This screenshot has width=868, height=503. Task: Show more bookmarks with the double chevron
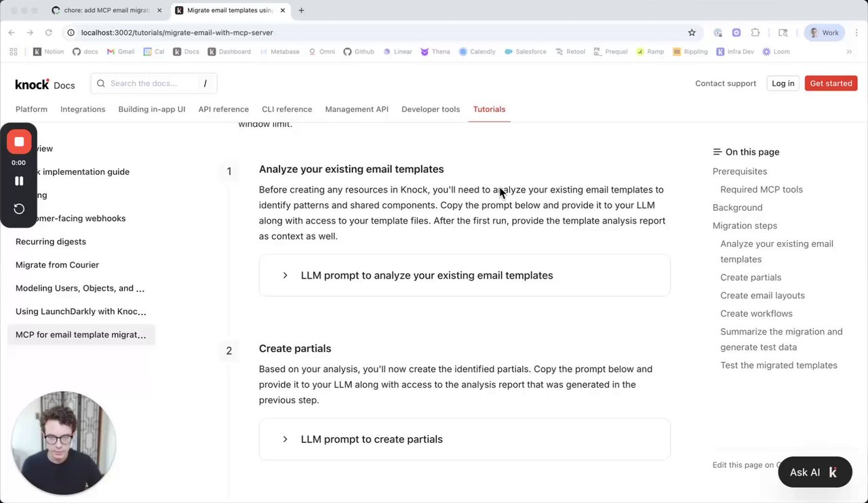point(849,52)
